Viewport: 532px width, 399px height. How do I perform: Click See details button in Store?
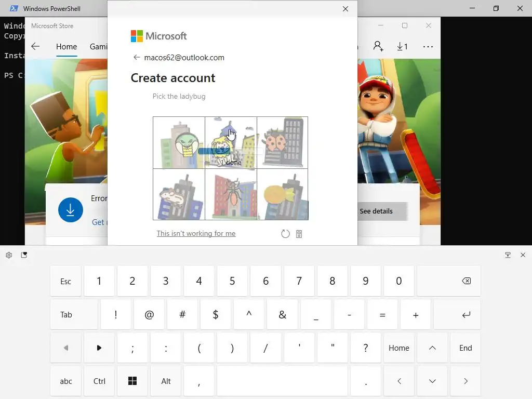pyautogui.click(x=382, y=211)
